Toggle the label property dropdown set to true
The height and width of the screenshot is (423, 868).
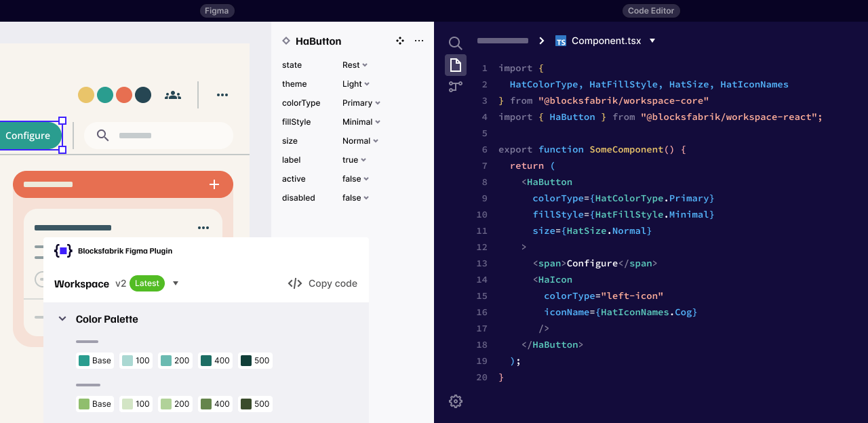coord(355,160)
